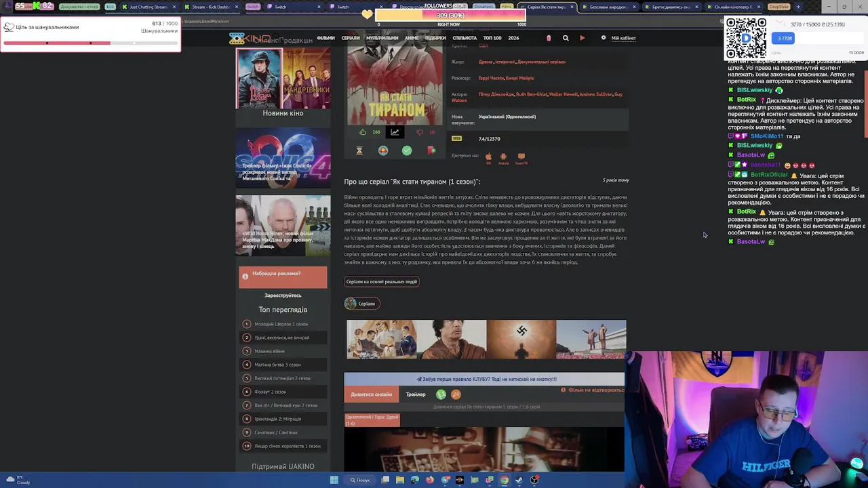868x488 pixels.
Task: Open Гренландія 2: Міграція in top list
Action: click(x=277, y=419)
